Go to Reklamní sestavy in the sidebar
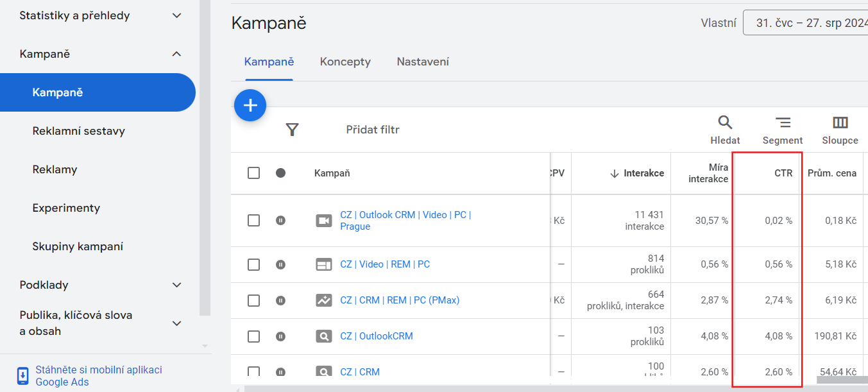The image size is (868, 392). [x=79, y=131]
